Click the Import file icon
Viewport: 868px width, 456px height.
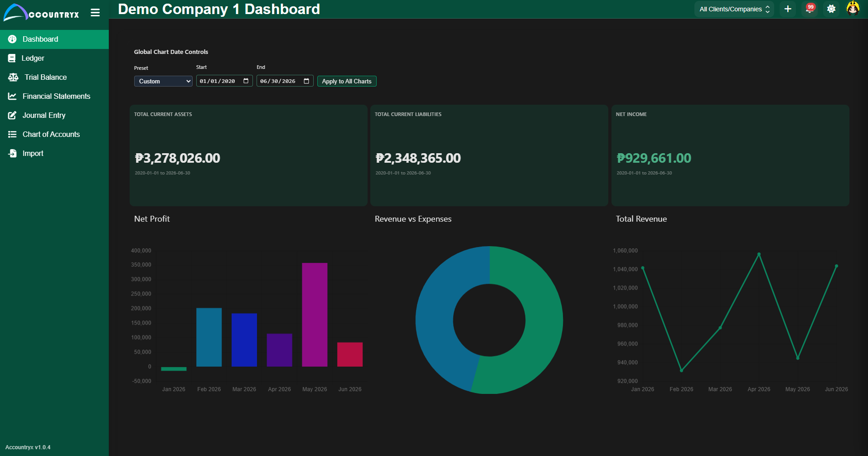(x=12, y=154)
